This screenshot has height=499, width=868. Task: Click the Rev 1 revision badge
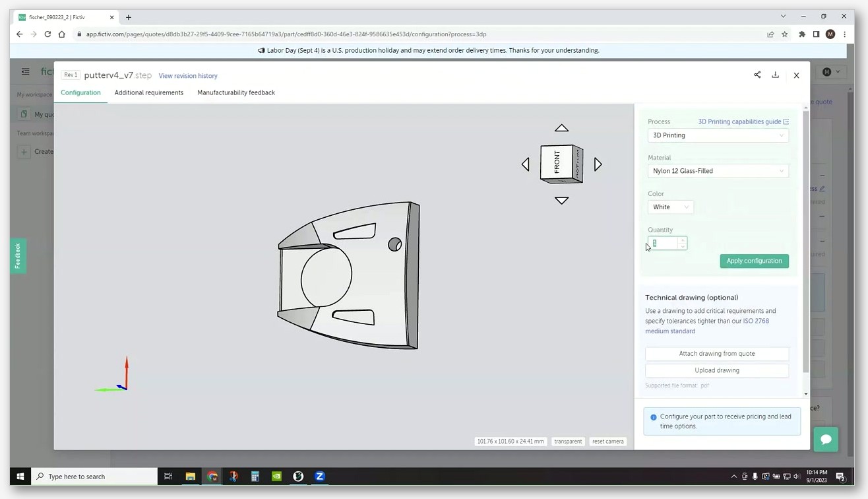[x=71, y=75]
